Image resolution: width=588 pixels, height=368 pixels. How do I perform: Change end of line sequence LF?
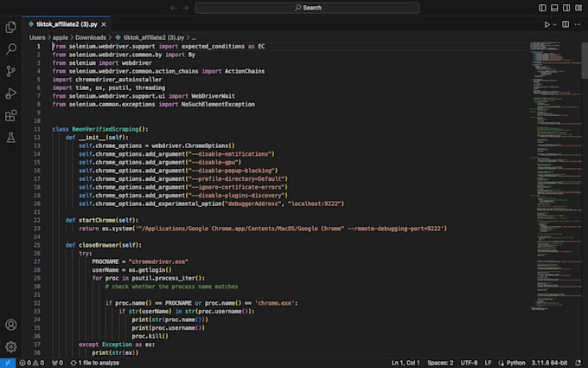point(488,363)
